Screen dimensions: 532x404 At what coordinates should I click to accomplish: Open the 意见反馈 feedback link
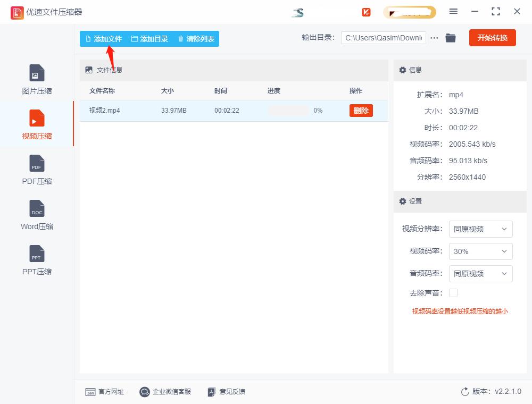click(231, 392)
